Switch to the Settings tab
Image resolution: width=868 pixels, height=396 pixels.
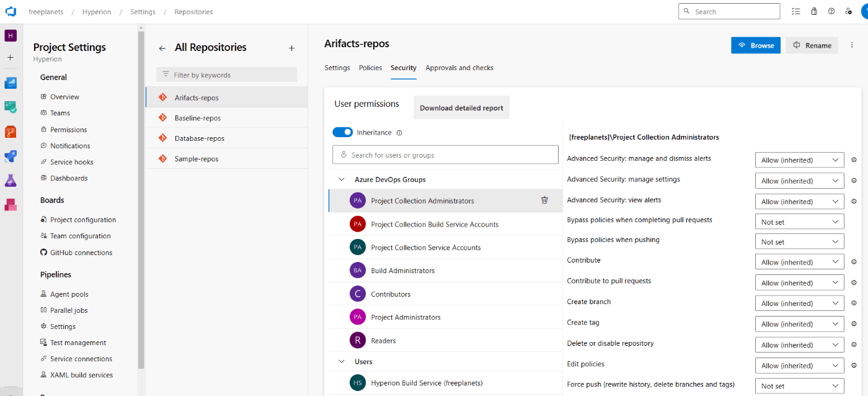(x=337, y=68)
